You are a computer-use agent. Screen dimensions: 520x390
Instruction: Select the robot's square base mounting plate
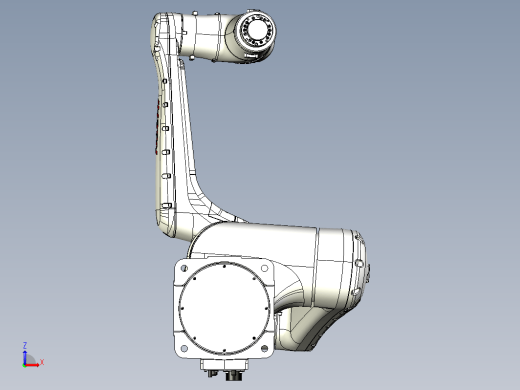[224, 308]
